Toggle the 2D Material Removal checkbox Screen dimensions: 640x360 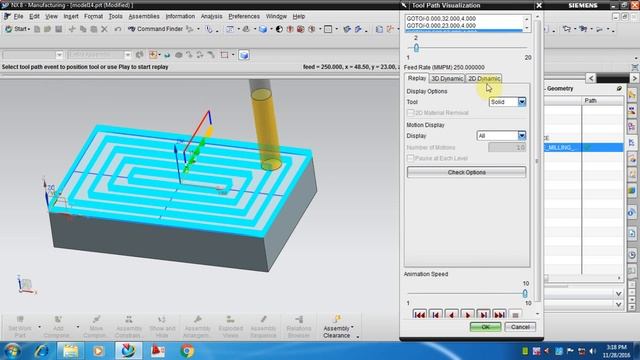pos(411,112)
